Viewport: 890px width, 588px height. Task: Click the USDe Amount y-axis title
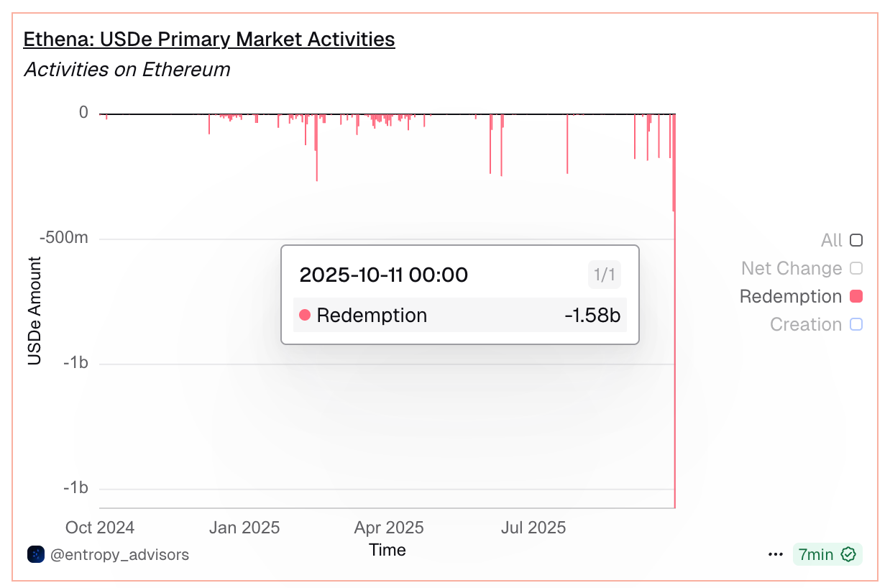tap(35, 311)
